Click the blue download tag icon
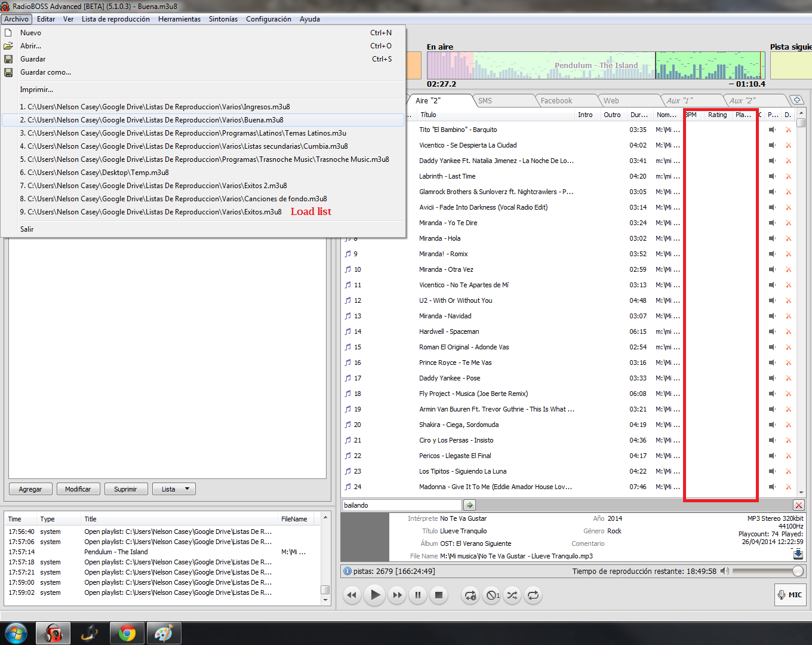The image size is (812, 645). 798,554
